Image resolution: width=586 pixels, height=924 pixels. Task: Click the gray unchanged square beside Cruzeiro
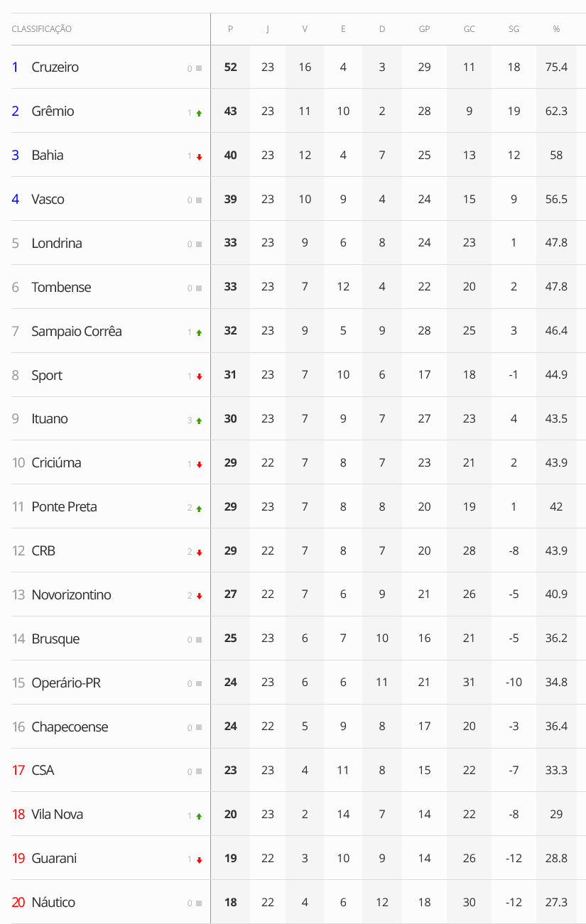(199, 68)
